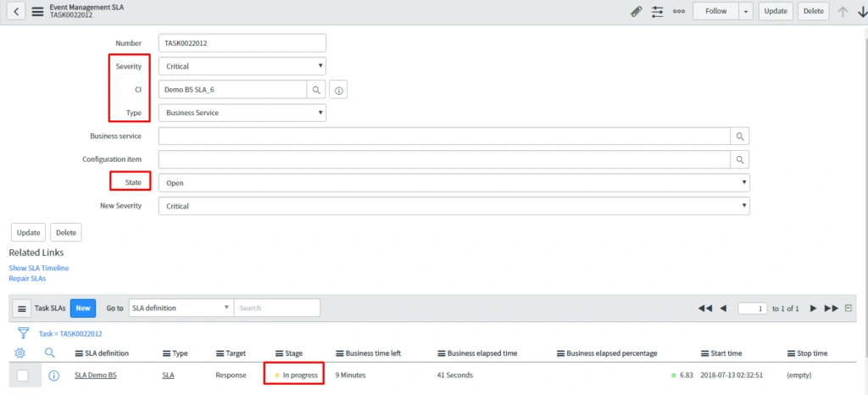Image resolution: width=868 pixels, height=395 pixels.
Task: Open the Severity dropdown
Action: 242,66
